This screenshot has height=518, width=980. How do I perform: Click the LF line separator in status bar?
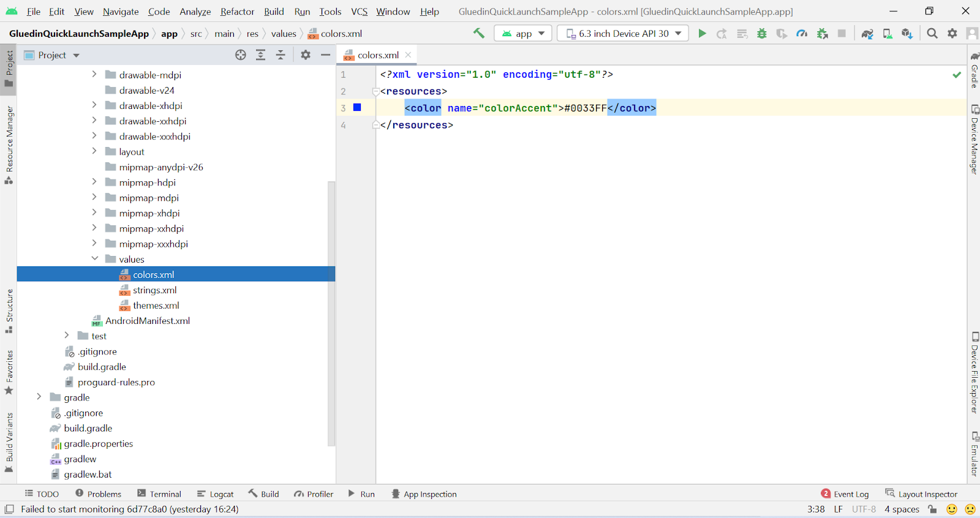839,509
